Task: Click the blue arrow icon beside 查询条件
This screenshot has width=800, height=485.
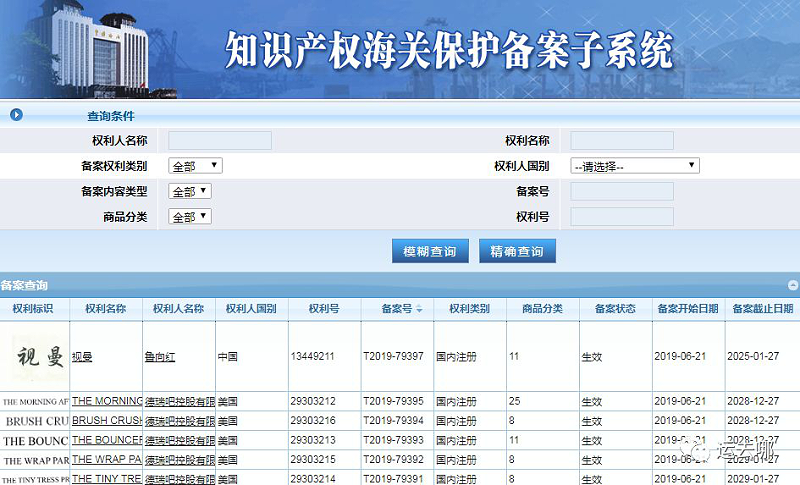Action: click(x=16, y=115)
